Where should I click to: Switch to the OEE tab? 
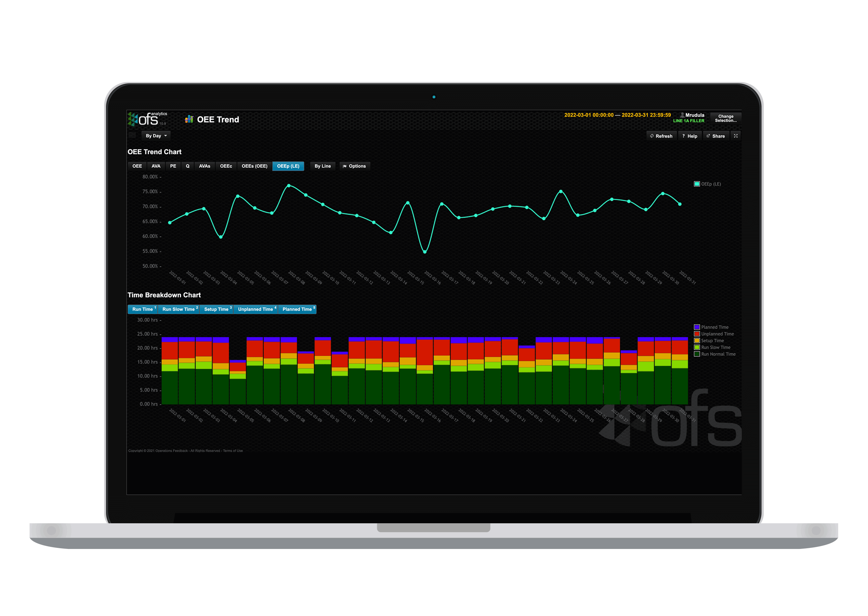click(137, 166)
